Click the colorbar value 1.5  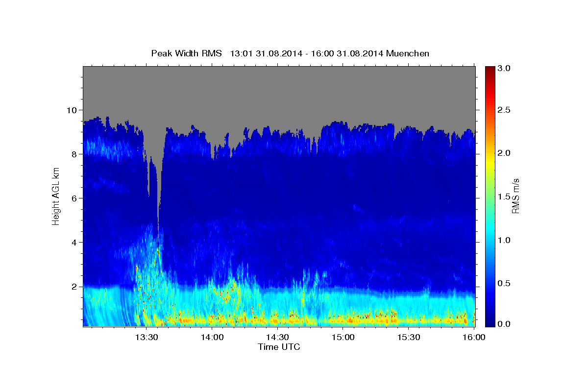pos(504,197)
